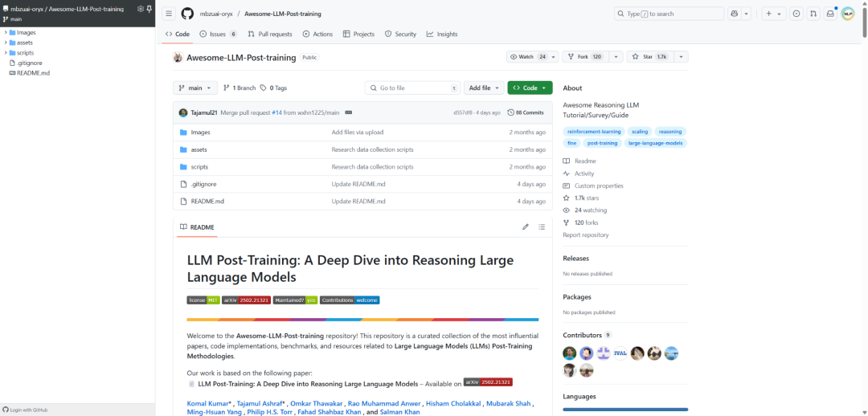This screenshot has width=868, height=416.
Task: Open the large-language-models topic tag
Action: [656, 143]
